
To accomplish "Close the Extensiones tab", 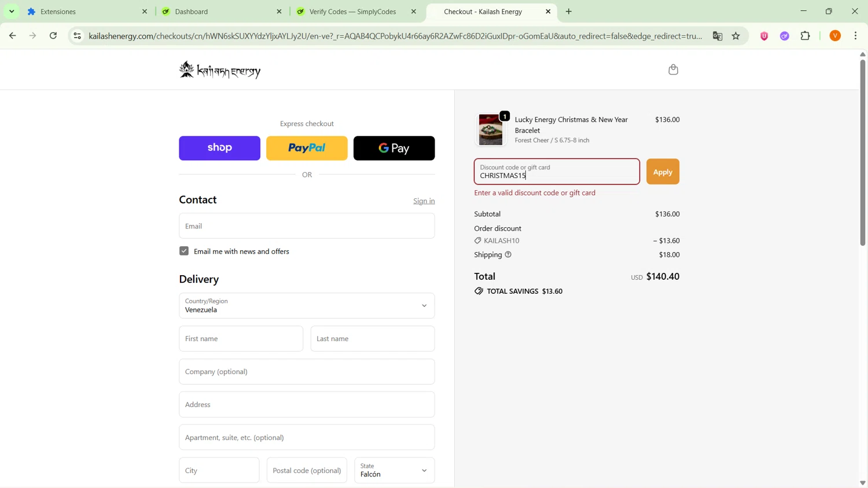I will [x=145, y=12].
